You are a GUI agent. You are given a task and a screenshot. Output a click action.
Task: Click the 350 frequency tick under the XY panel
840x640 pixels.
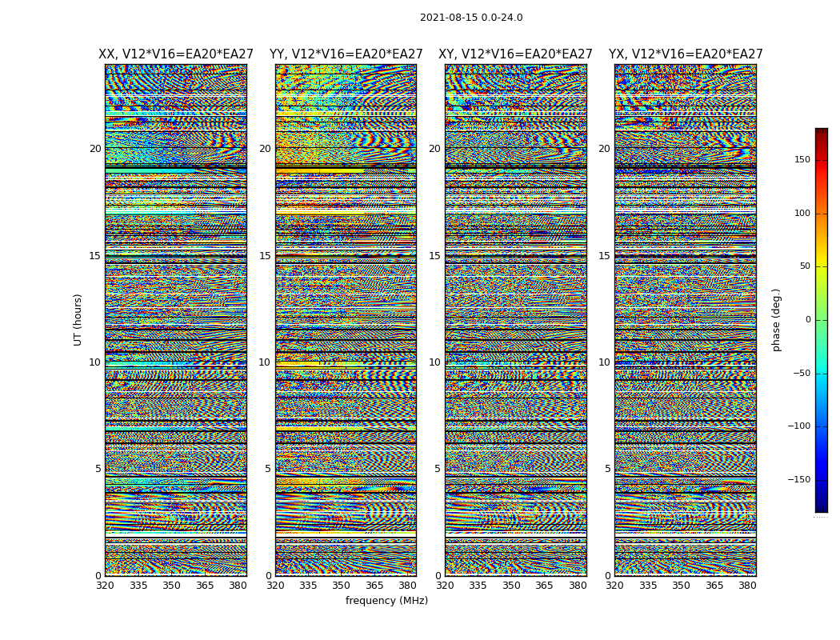(512, 586)
